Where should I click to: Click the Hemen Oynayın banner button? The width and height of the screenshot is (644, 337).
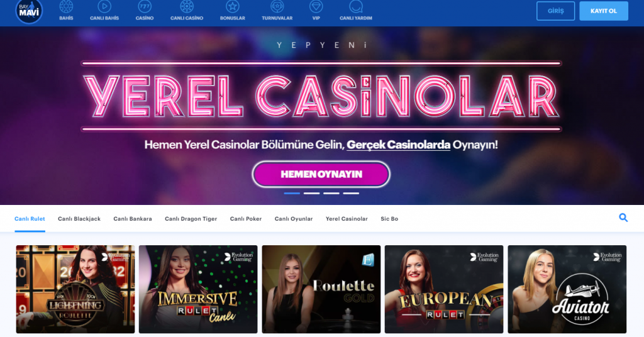[x=321, y=174]
